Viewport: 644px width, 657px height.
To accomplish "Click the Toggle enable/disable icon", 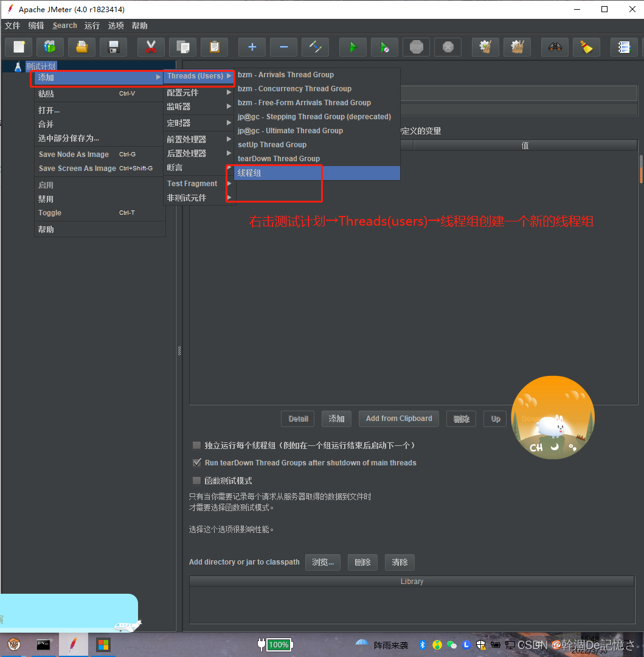I will 315,47.
